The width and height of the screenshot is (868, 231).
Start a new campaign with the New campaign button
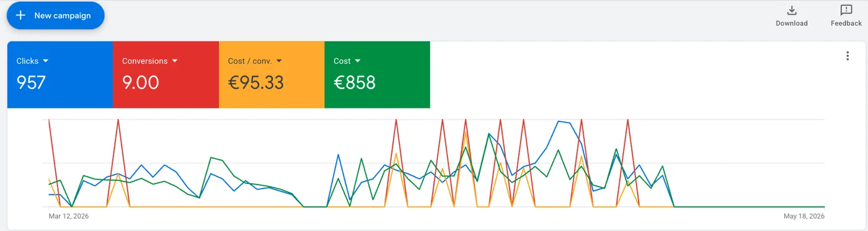[x=55, y=15]
